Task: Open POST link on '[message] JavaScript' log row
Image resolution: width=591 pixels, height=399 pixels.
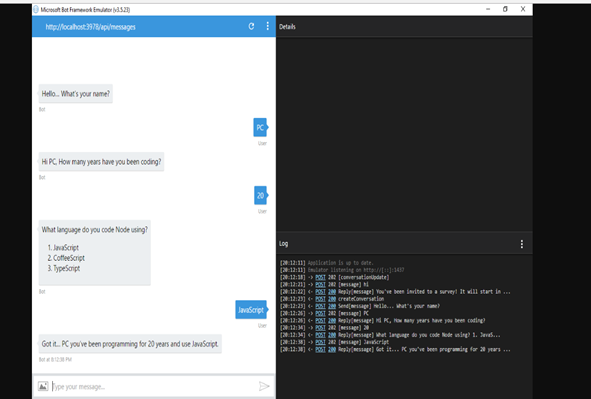Action: coord(320,342)
